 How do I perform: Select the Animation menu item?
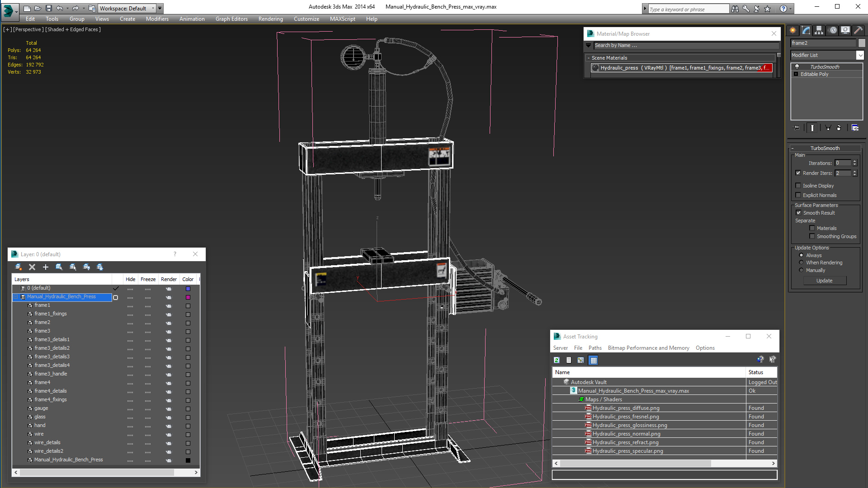click(191, 19)
